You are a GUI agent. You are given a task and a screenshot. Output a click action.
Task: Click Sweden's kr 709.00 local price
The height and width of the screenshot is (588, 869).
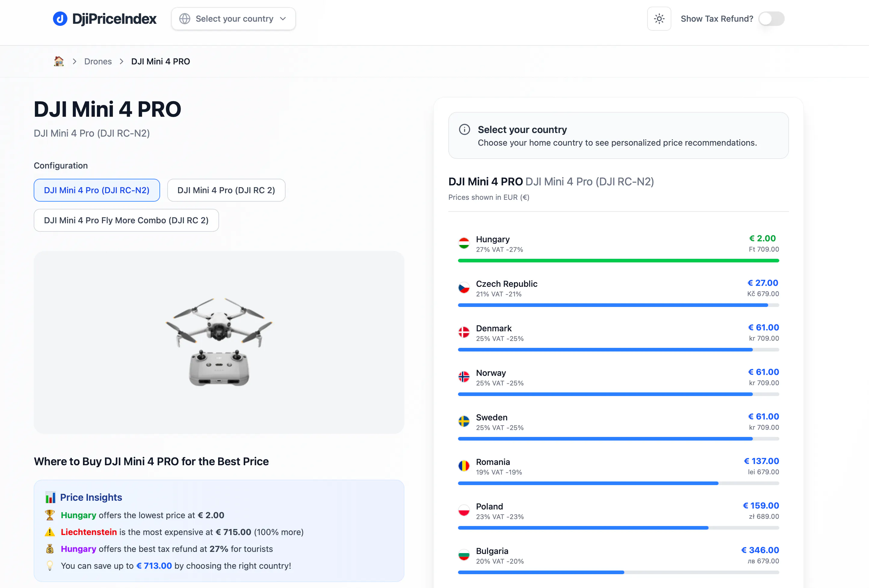pos(764,427)
